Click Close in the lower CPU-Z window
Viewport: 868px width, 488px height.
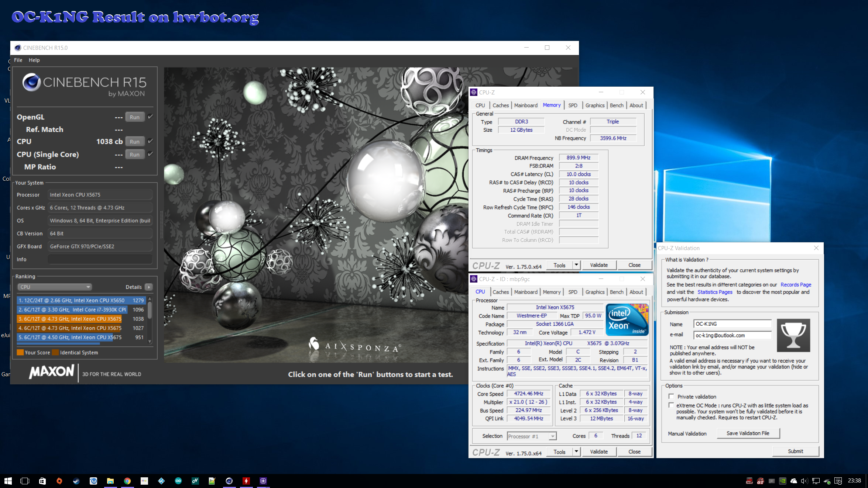634,452
